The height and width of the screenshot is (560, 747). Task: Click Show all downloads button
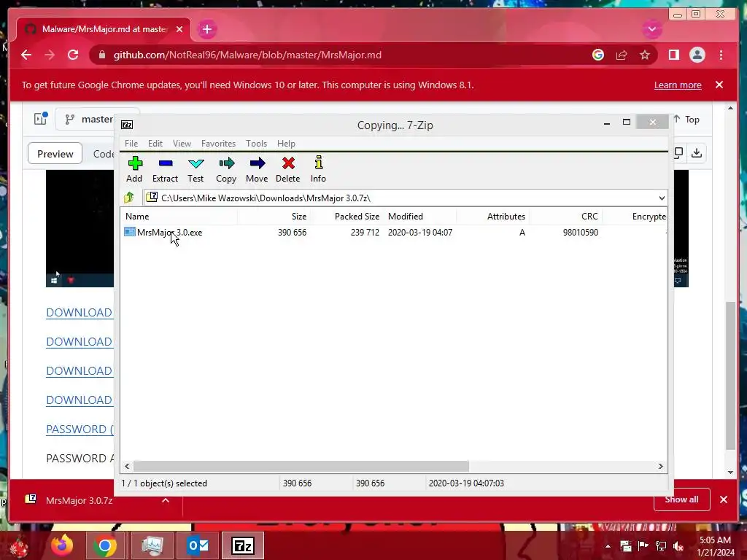[682, 499]
